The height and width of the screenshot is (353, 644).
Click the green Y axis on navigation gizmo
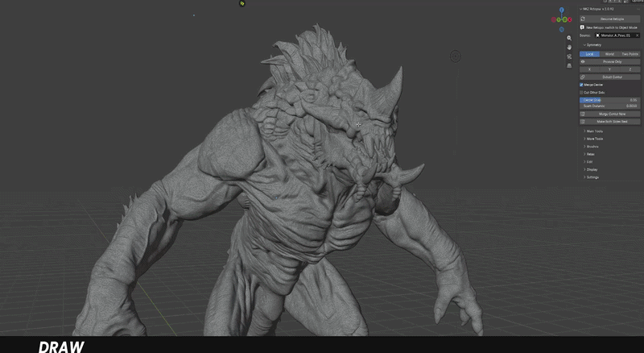565,19
